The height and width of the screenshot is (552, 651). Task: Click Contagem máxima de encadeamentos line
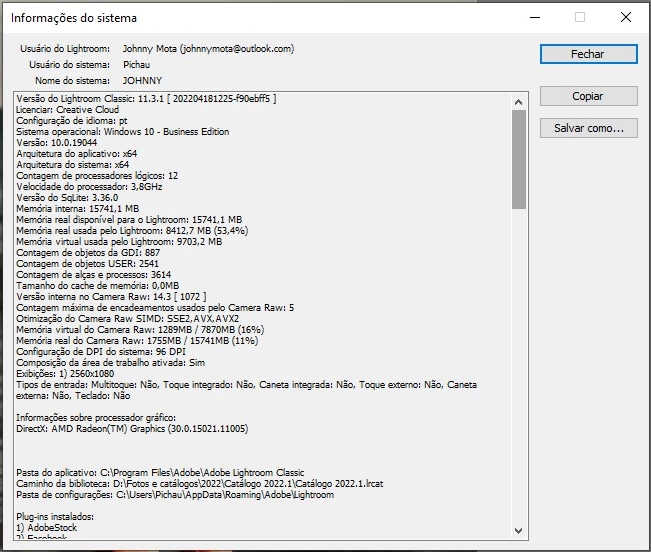[155, 308]
